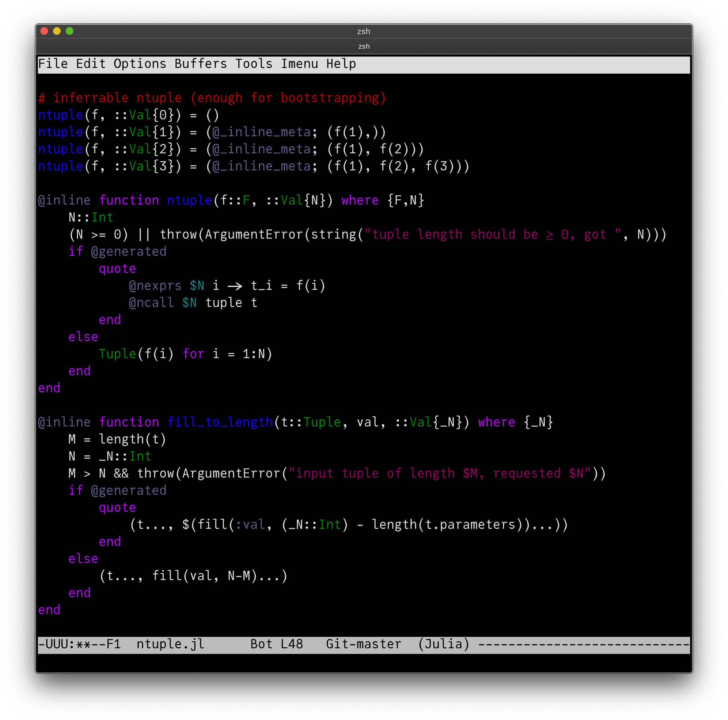Click the "input tuple of length" string

440,473
